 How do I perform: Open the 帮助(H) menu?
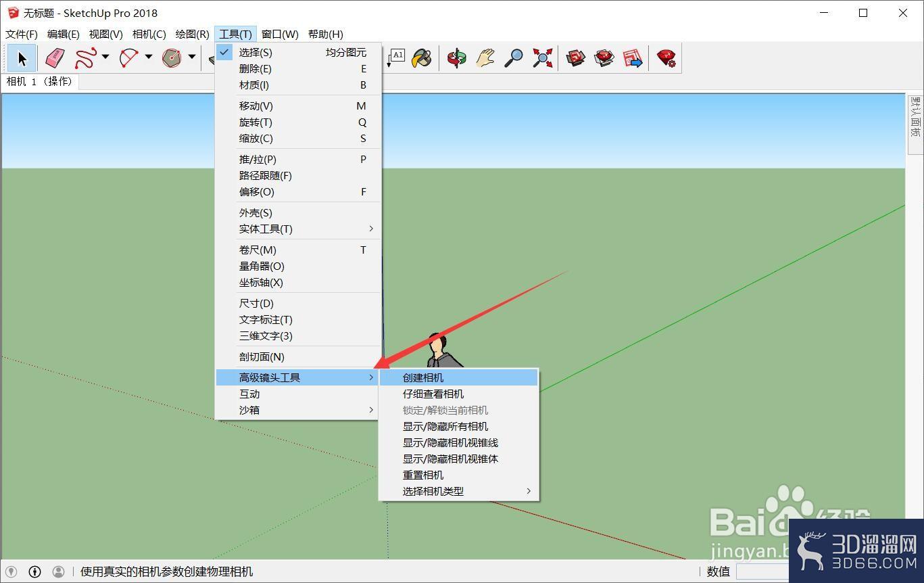pos(326,34)
